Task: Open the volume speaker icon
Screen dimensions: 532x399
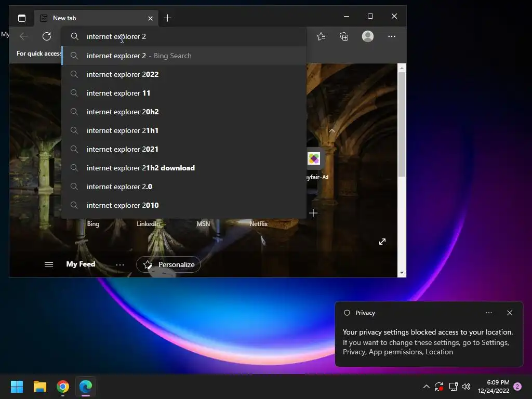Action: point(466,387)
